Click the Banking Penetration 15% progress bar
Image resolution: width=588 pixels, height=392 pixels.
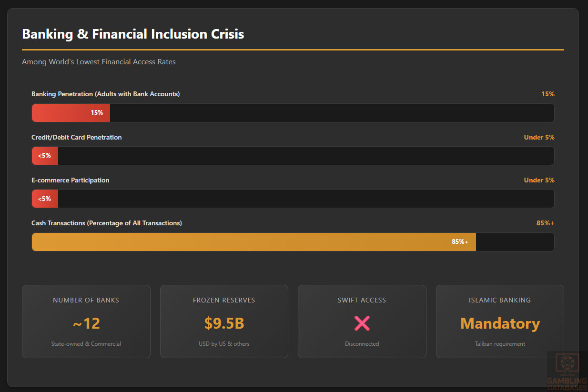click(x=71, y=113)
